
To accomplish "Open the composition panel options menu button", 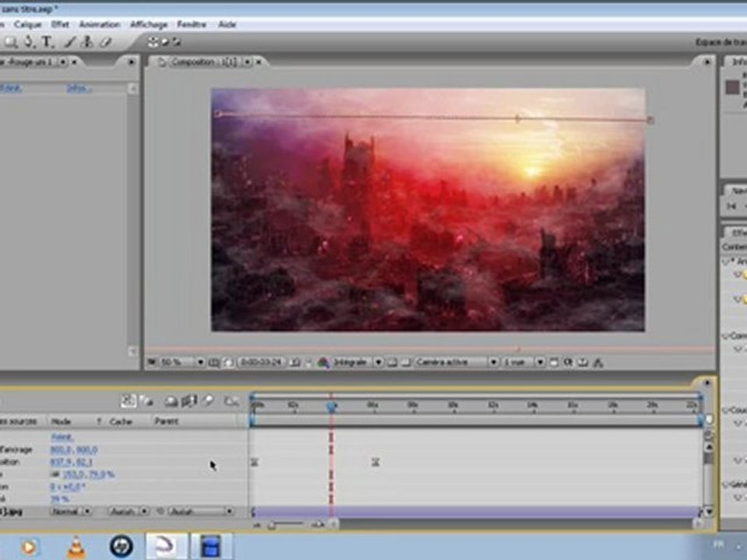I will tap(707, 62).
